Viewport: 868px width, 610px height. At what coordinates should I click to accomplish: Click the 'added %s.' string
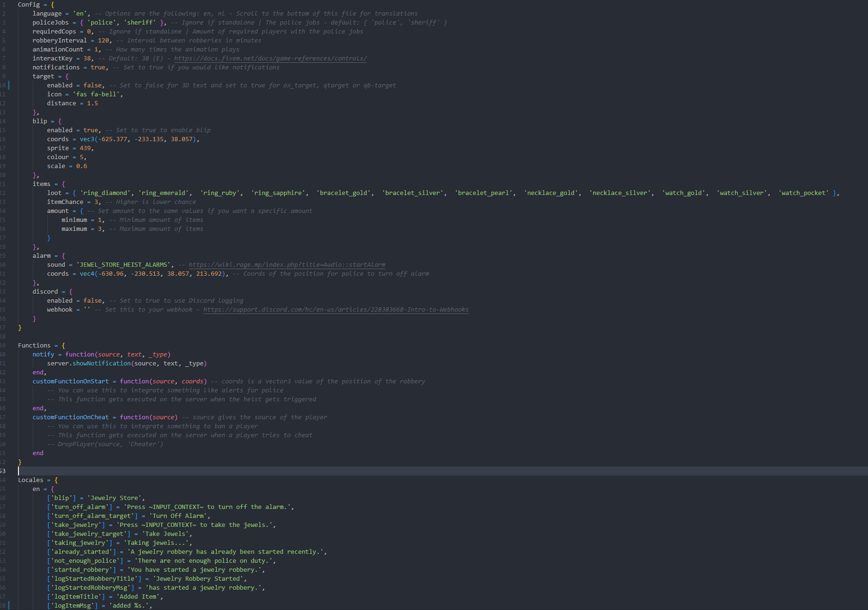tap(129, 606)
